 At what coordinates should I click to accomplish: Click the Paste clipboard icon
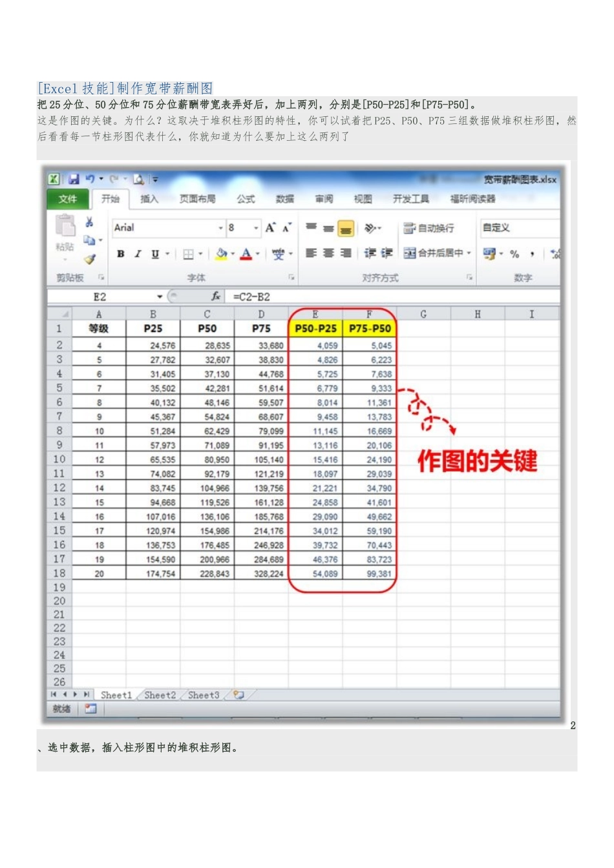pyautogui.click(x=65, y=226)
